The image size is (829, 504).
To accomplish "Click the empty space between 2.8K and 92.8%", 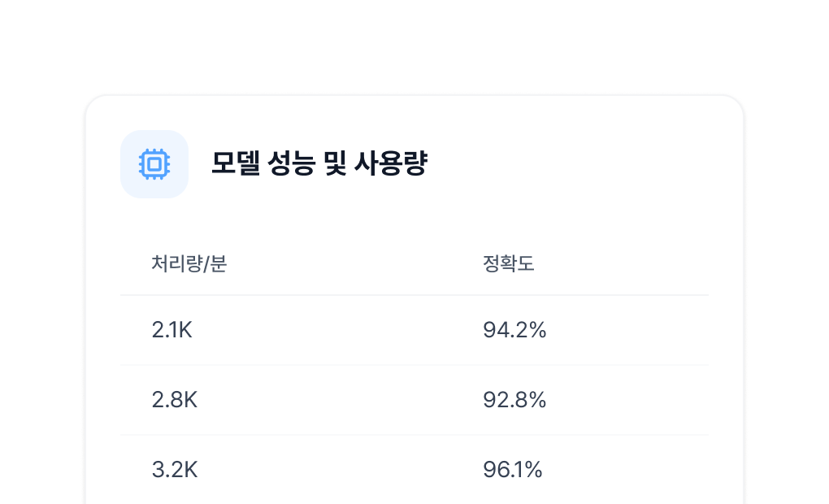I will click(333, 400).
